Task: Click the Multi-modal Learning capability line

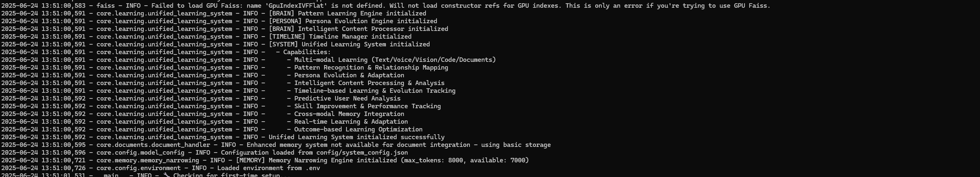Action: 249,60
